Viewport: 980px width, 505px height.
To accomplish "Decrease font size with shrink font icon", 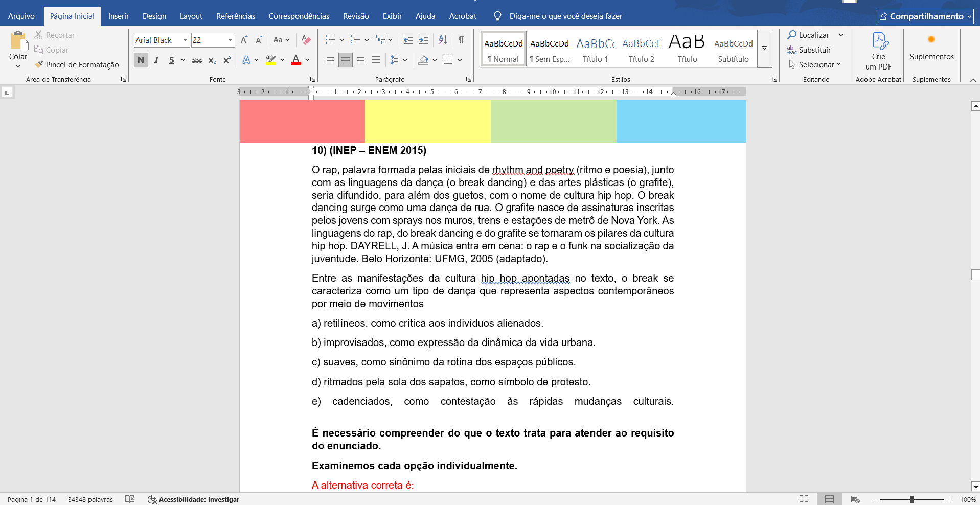I will click(259, 40).
